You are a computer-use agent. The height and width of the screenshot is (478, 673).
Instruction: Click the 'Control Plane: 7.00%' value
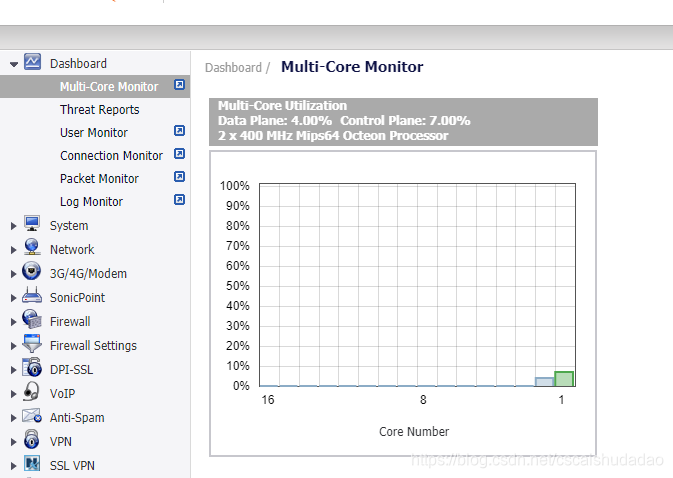pos(405,121)
